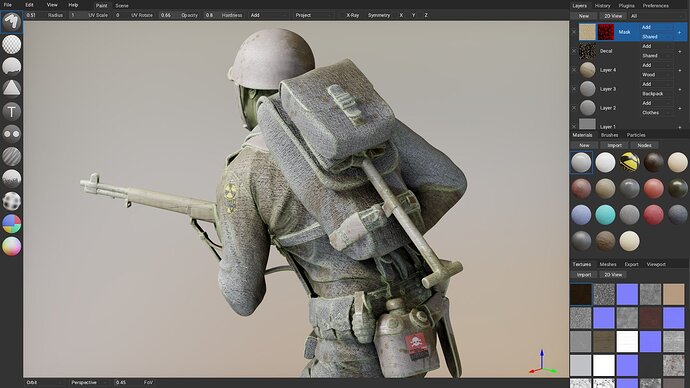This screenshot has height=388, width=690.
Task: Toggle symmetry Z axis
Action: click(426, 15)
